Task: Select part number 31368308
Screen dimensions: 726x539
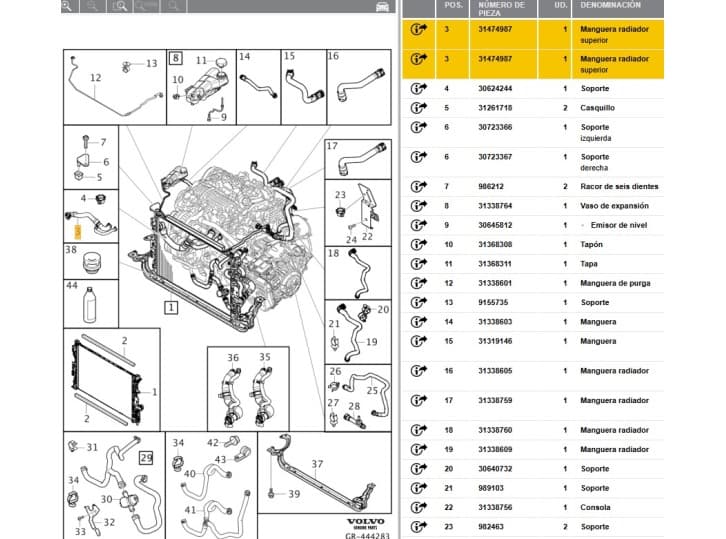Action: pos(495,244)
